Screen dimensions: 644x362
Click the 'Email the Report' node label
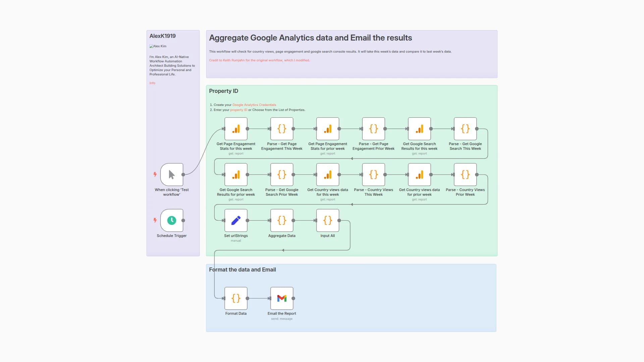(282, 313)
